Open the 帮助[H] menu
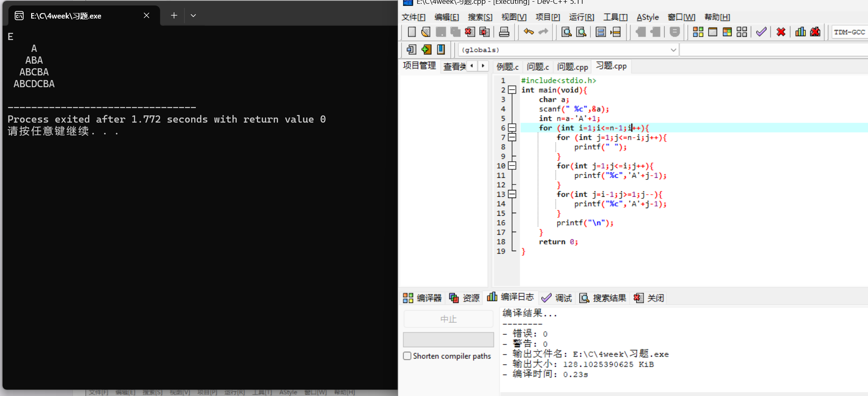This screenshot has height=396, width=868. (x=717, y=17)
